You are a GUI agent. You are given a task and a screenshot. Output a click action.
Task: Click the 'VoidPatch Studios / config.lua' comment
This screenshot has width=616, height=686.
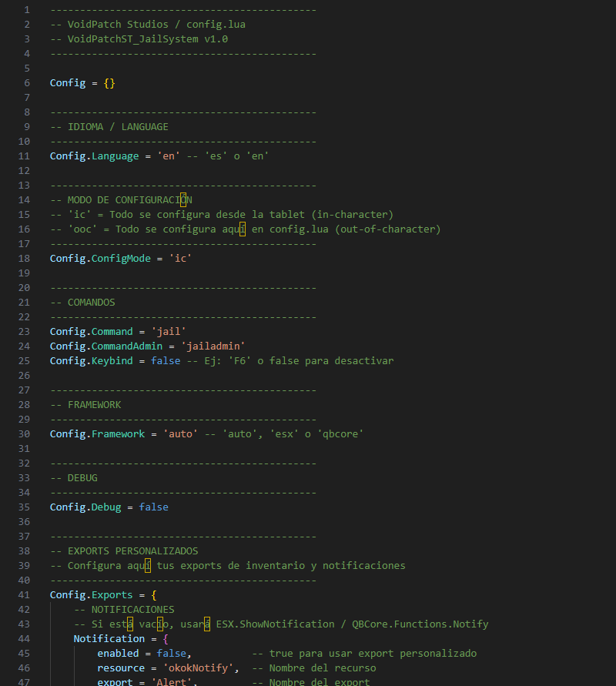[148, 24]
